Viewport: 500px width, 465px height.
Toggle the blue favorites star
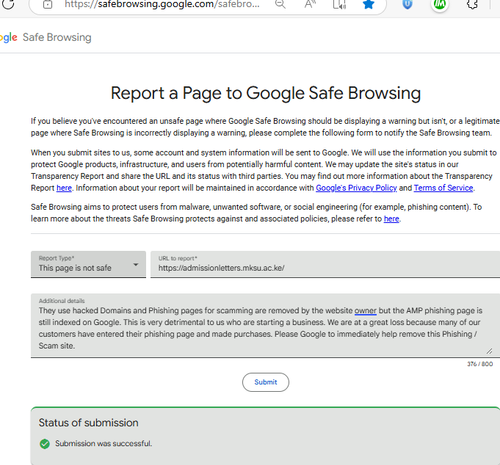pyautogui.click(x=368, y=4)
